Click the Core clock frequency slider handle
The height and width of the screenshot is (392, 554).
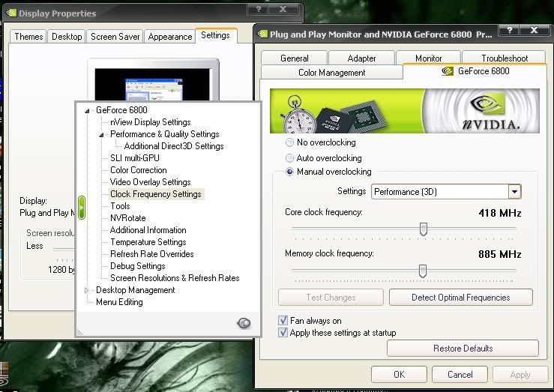pyautogui.click(x=424, y=229)
